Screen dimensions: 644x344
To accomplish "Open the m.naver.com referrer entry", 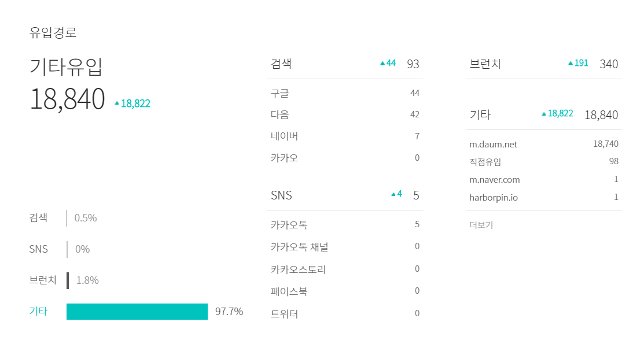I will pos(495,180).
